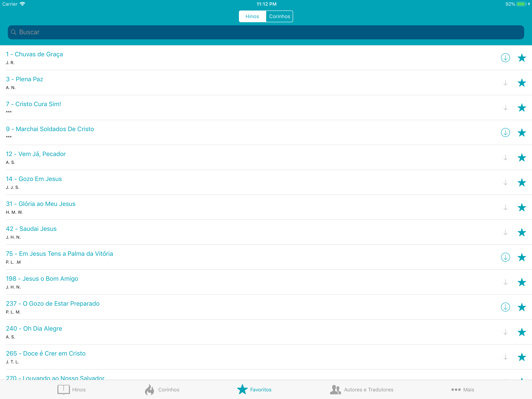Download audio for Glória ao Meu Jesus
The image size is (532, 399).
(x=505, y=207)
